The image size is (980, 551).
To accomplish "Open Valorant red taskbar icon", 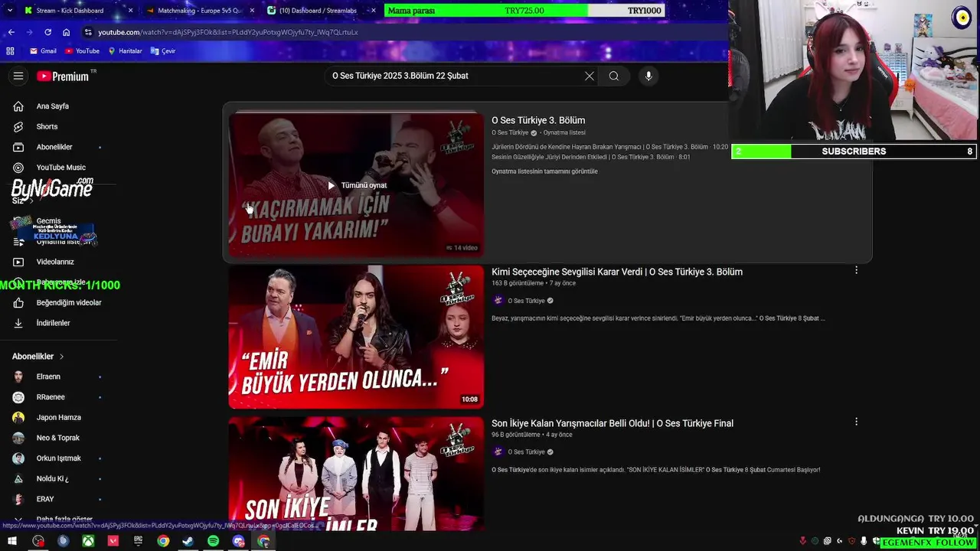I will (x=113, y=541).
